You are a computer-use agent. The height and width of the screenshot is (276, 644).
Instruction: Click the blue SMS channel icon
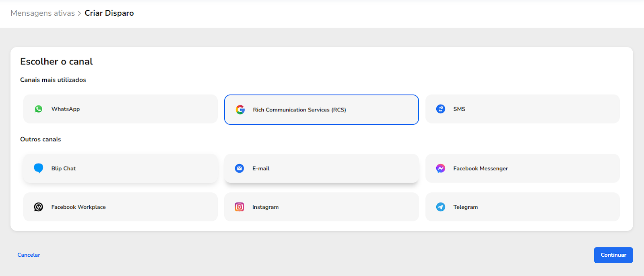[x=441, y=109]
